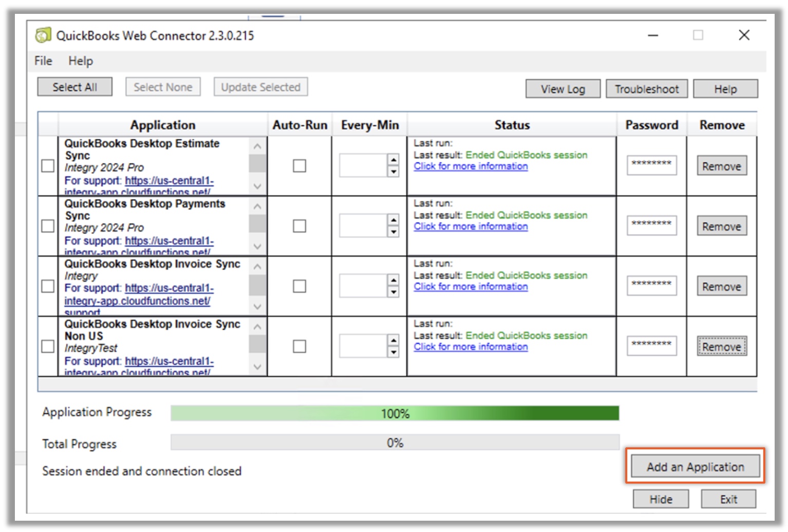Click the Select All button
Viewport: 788px width, 532px height.
point(74,87)
